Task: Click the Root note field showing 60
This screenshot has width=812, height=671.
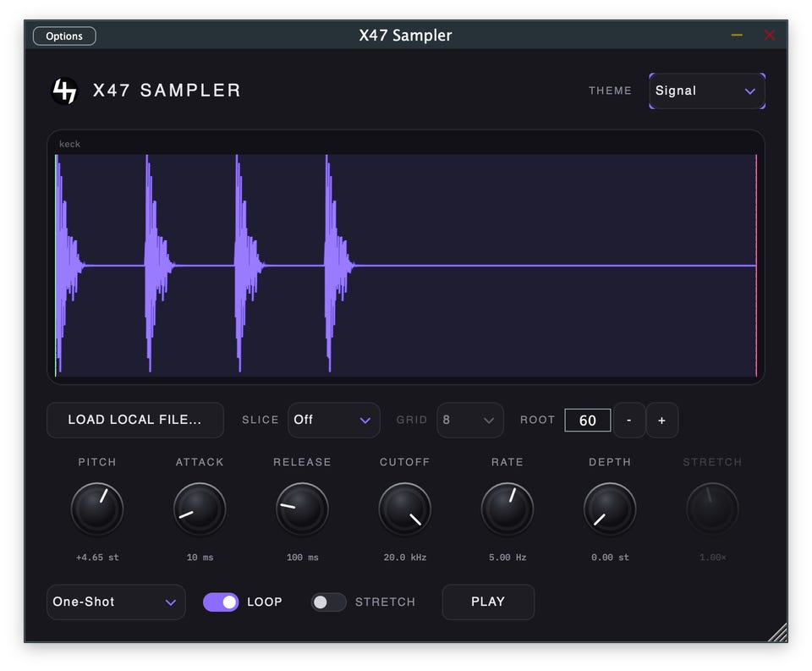Action: coord(587,421)
